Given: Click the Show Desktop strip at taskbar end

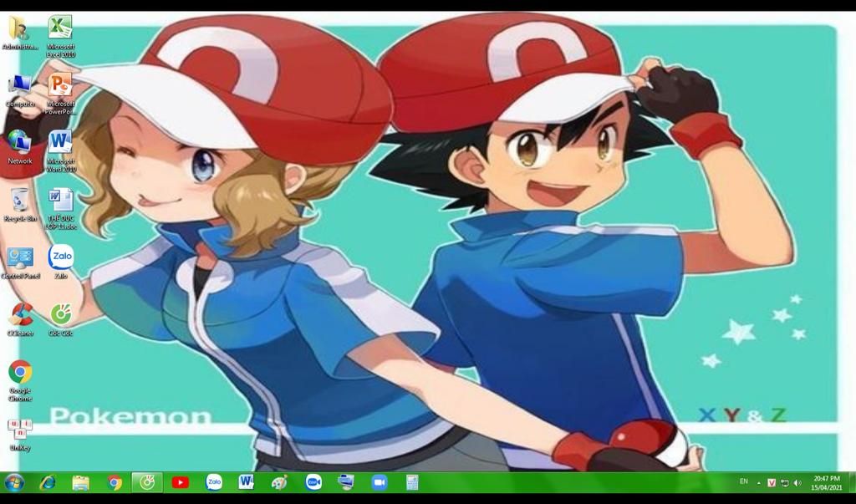Looking at the screenshot, I should (852, 483).
